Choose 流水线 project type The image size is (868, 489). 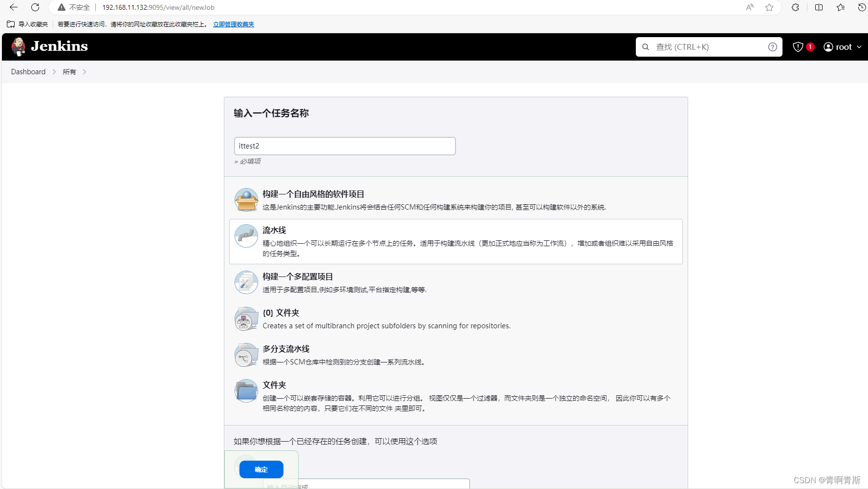pos(456,241)
